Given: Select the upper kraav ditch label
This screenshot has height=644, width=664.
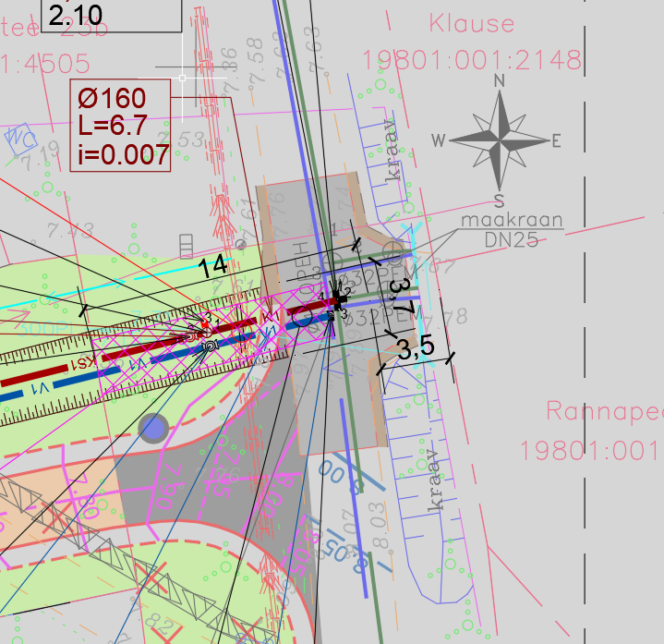Looking at the screenshot, I should (395, 148).
